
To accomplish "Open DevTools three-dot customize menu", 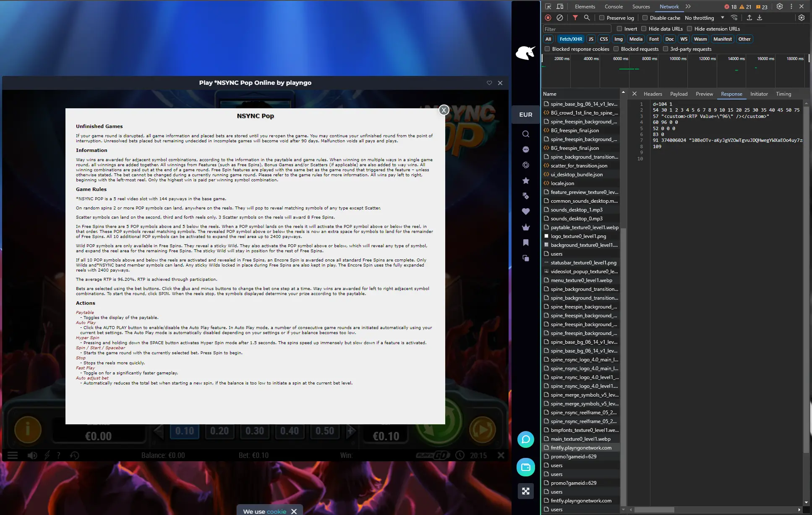I will coord(791,6).
